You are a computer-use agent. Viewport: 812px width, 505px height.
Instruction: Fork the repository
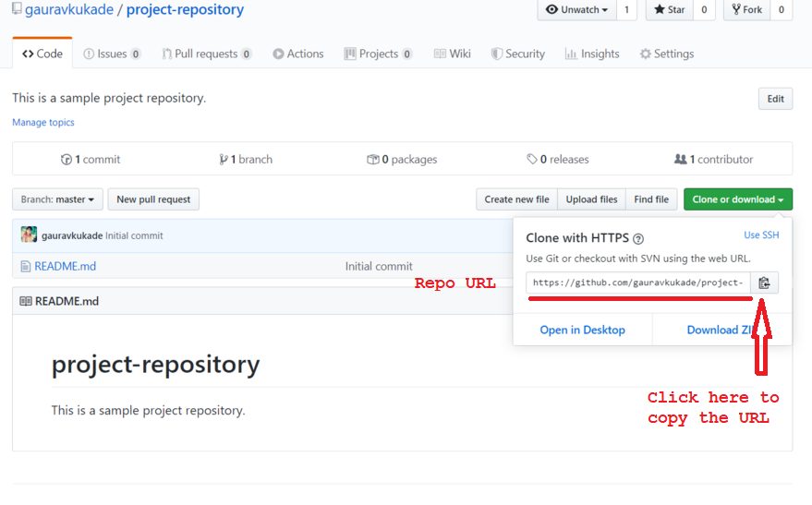click(x=746, y=10)
